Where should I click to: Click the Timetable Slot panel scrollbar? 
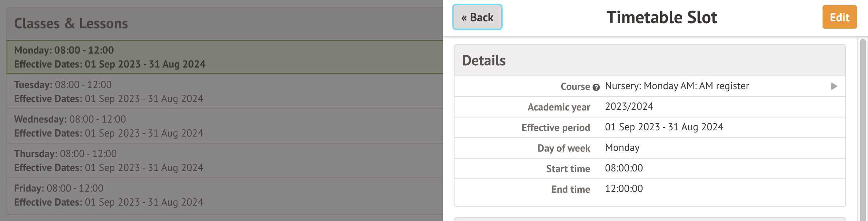click(863, 128)
